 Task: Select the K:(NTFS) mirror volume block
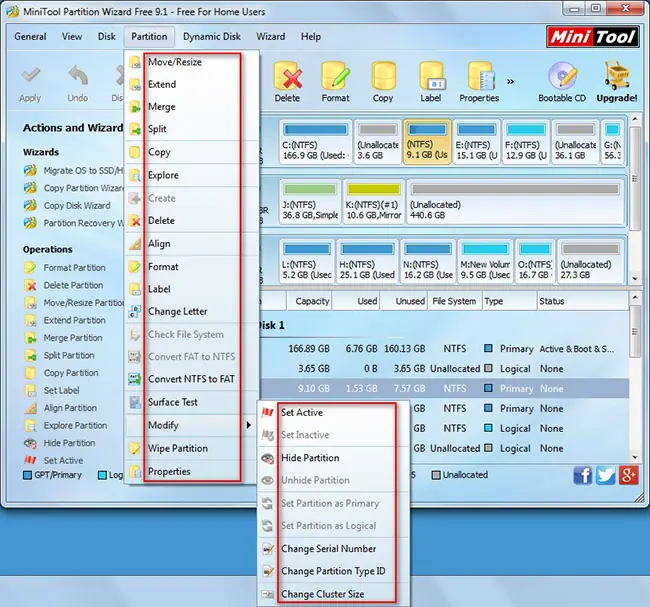tap(374, 202)
